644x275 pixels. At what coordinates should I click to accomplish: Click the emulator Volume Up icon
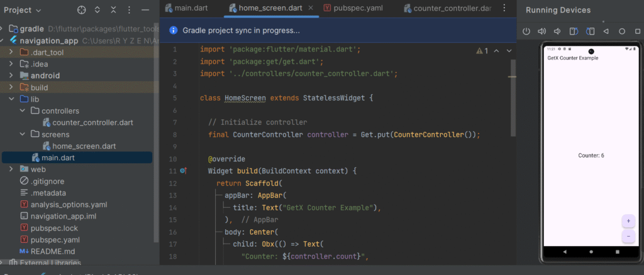tap(541, 31)
